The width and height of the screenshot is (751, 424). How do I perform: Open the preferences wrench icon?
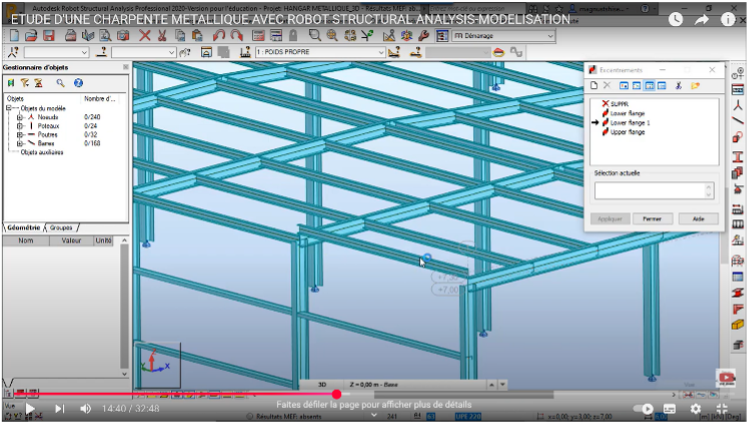click(x=423, y=35)
